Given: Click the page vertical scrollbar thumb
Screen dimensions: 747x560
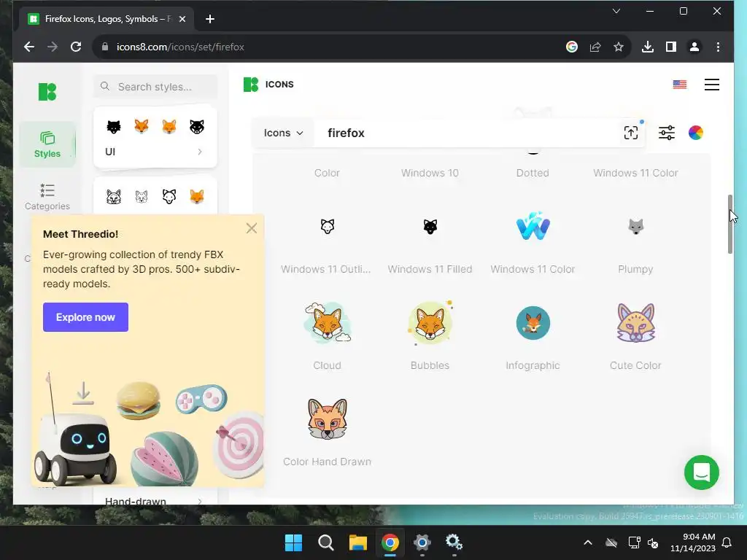Looking at the screenshot, I should pyautogui.click(x=729, y=224).
